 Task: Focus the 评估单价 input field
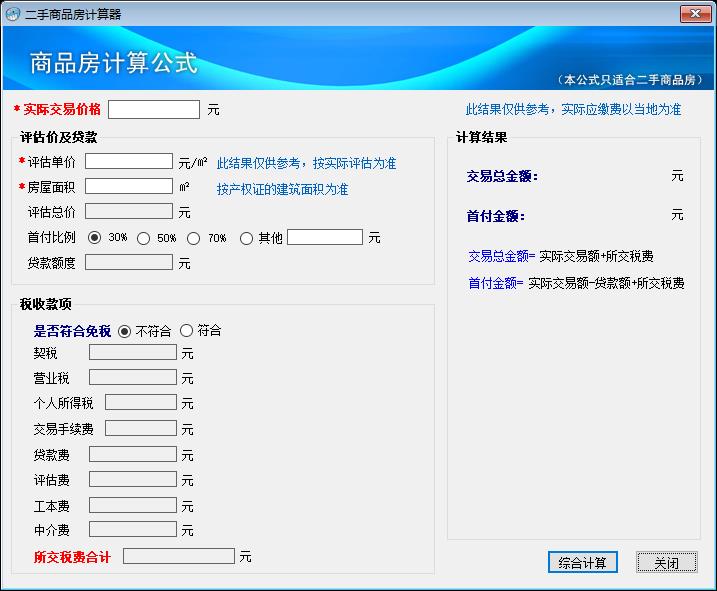(x=129, y=161)
